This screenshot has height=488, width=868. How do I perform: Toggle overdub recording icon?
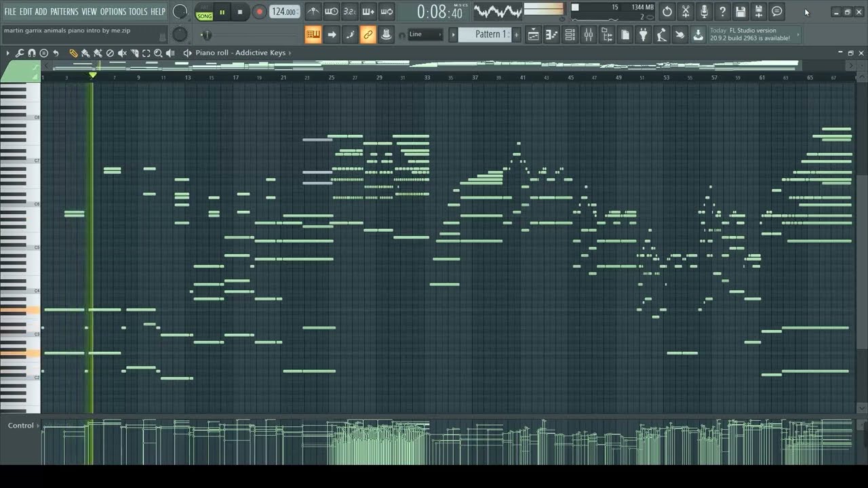[368, 12]
